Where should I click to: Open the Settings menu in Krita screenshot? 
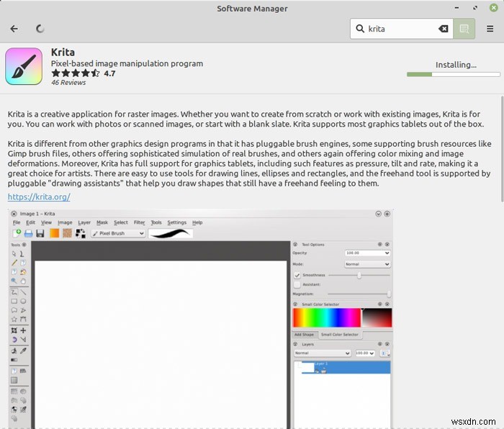[177, 222]
